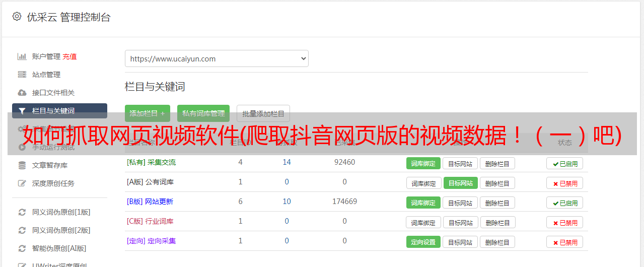644x267 pixels.
Task: Click the 栏目与关键词 page heading
Action: point(155,87)
